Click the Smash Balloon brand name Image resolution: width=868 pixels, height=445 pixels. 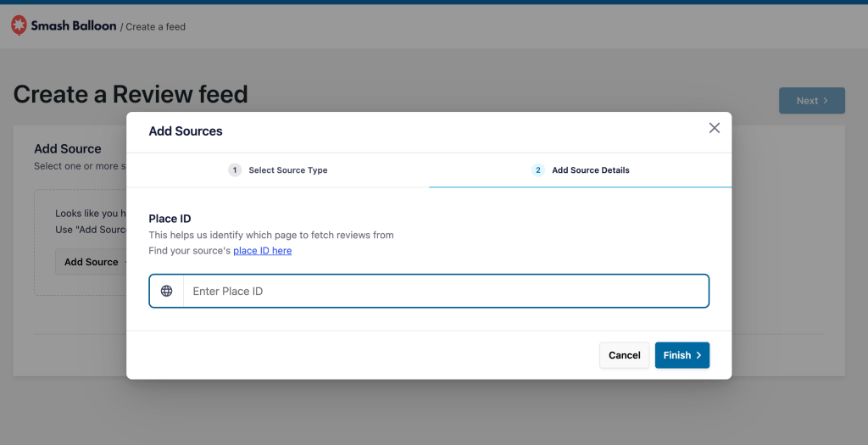tap(74, 25)
